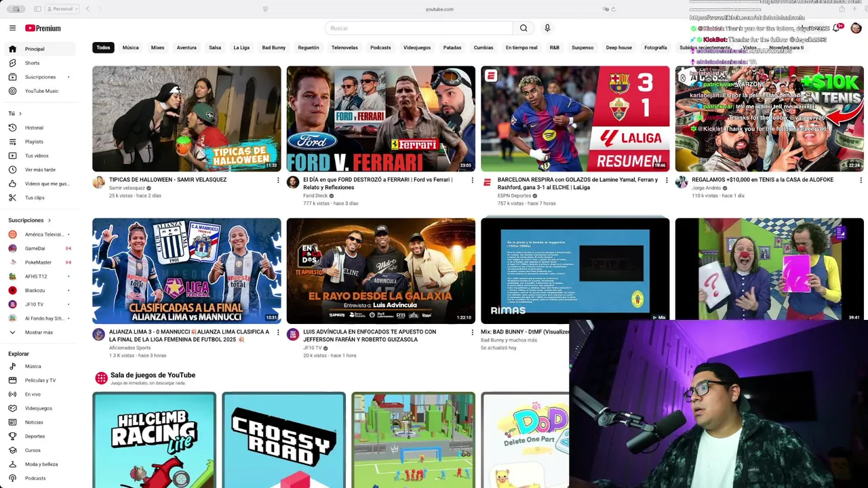868x488 pixels.
Task: Open Historial in the sidebar
Action: click(41, 127)
